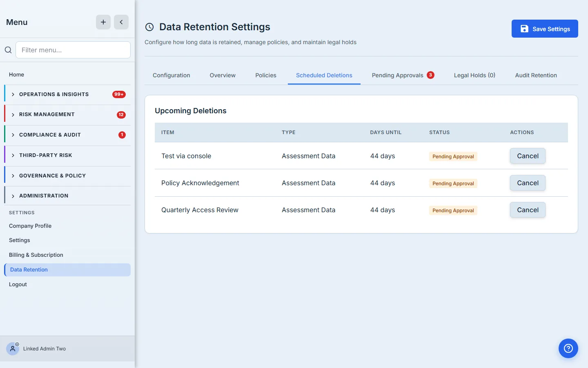The height and width of the screenshot is (368, 588).
Task: Focus the Filter menu input field
Action: point(73,50)
